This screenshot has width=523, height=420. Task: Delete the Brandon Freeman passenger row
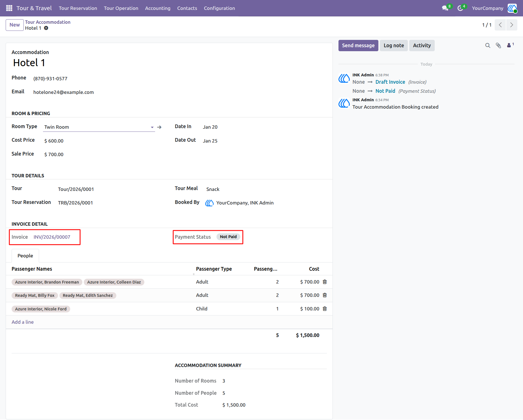coord(325,282)
